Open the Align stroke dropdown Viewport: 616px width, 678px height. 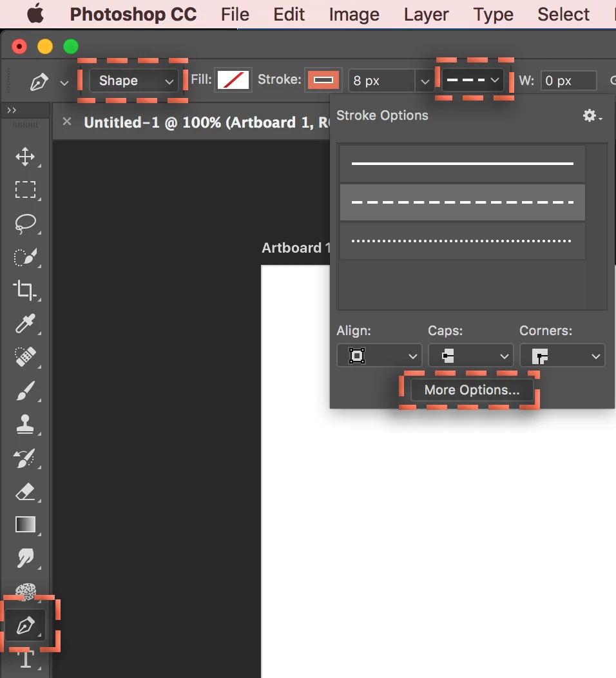379,355
